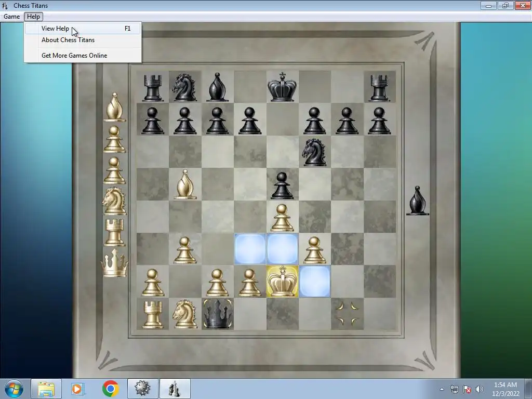Click the black pawn on d7
The height and width of the screenshot is (399, 532).
pyautogui.click(x=250, y=121)
